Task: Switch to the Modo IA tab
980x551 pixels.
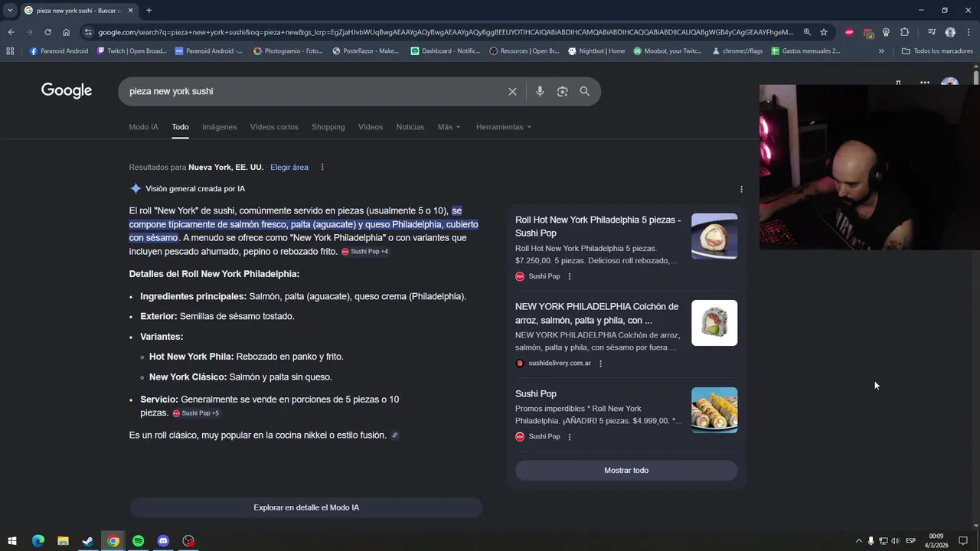Action: click(x=143, y=127)
